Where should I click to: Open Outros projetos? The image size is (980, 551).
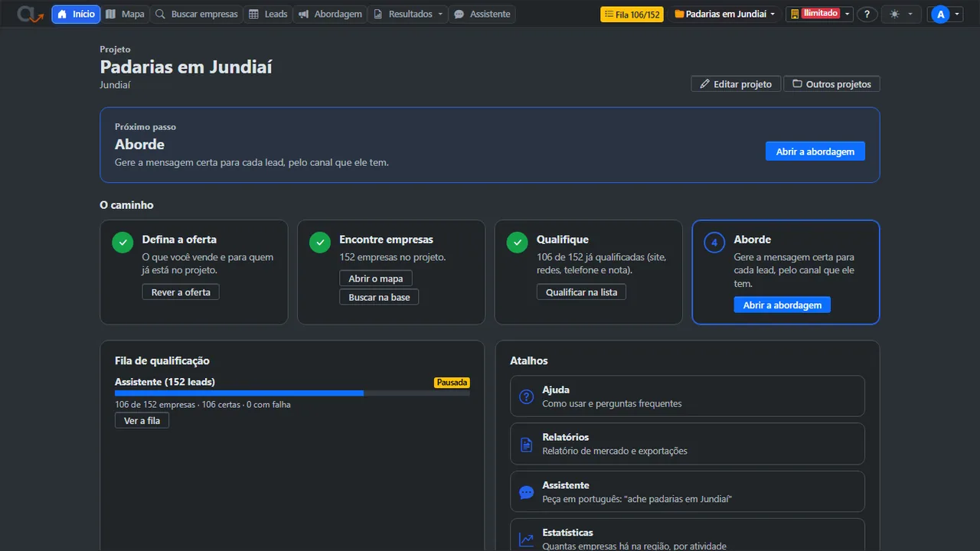point(831,83)
